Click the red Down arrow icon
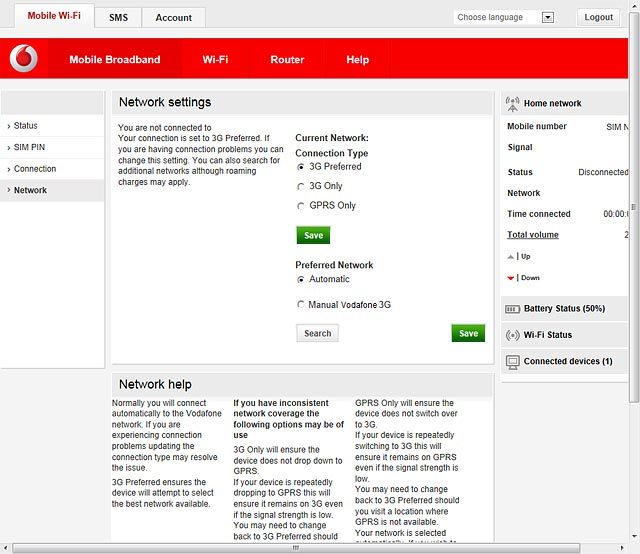Screen dimensions: 640x554 click(x=510, y=278)
